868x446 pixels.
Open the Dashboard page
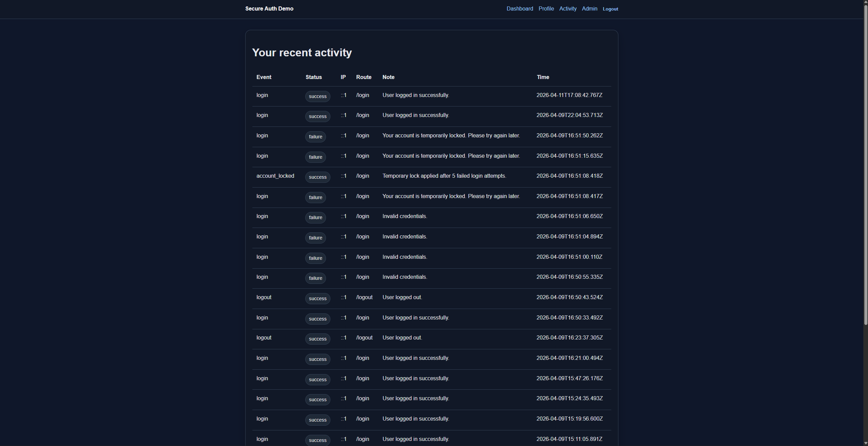pyautogui.click(x=519, y=8)
